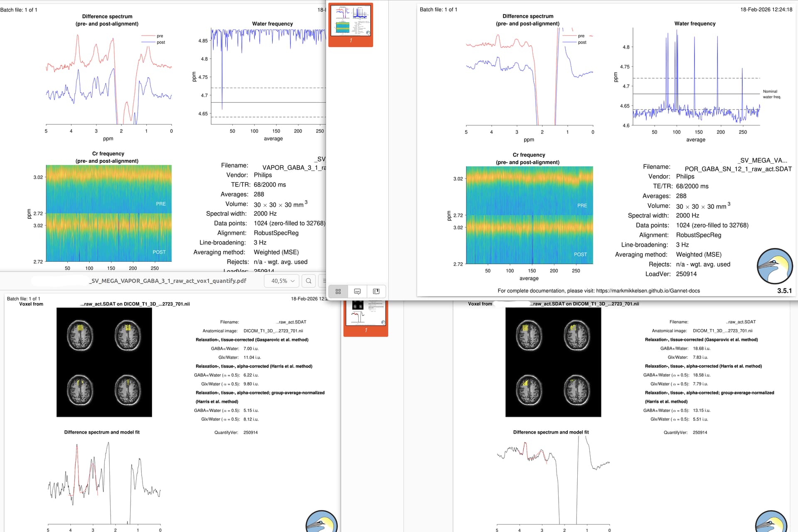798x532 pixels.
Task: Click the Gannet logo in bottom-right document
Action: tap(771, 522)
